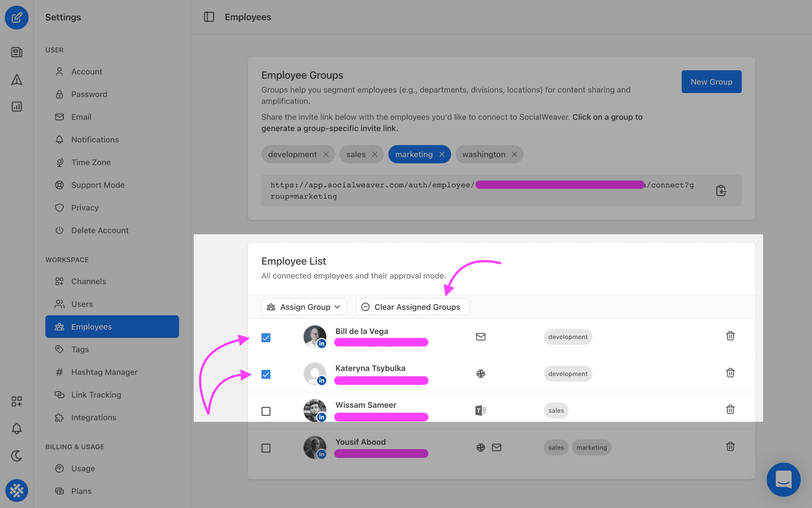Open Email settings
This screenshot has width=812, height=508.
pyautogui.click(x=112, y=117)
